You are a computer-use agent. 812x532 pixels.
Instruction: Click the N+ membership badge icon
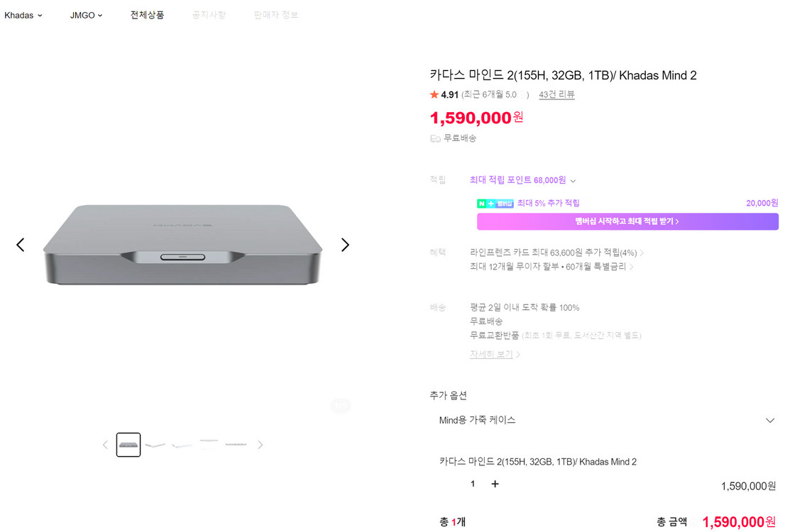[x=495, y=204]
